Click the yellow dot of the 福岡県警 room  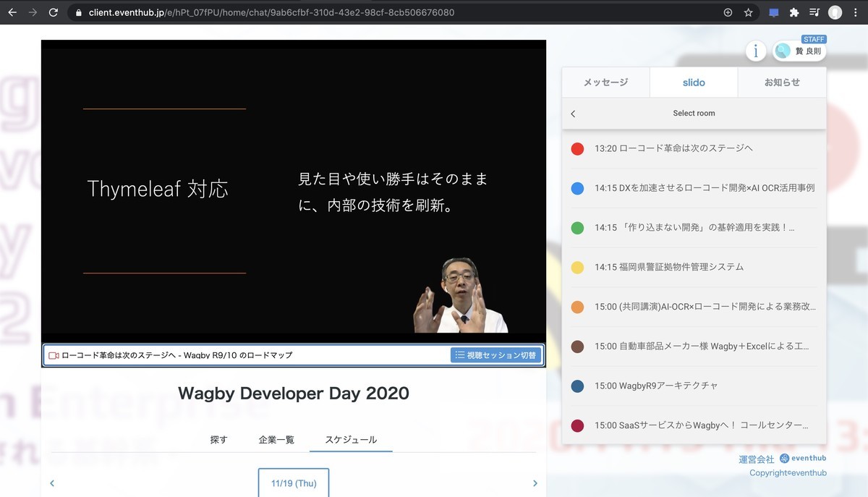point(577,267)
